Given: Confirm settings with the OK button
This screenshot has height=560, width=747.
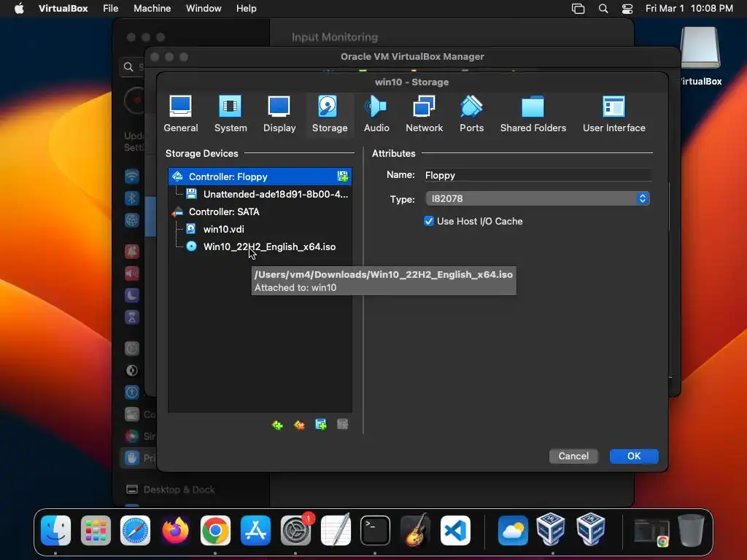Looking at the screenshot, I should 634,456.
